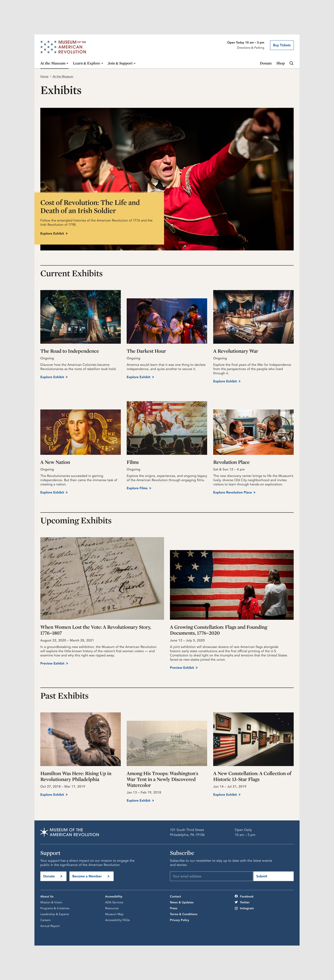Screen dimensions: 334x980
Task: Open The Darkest Hour exhibit thumbnail
Action: 167,321
